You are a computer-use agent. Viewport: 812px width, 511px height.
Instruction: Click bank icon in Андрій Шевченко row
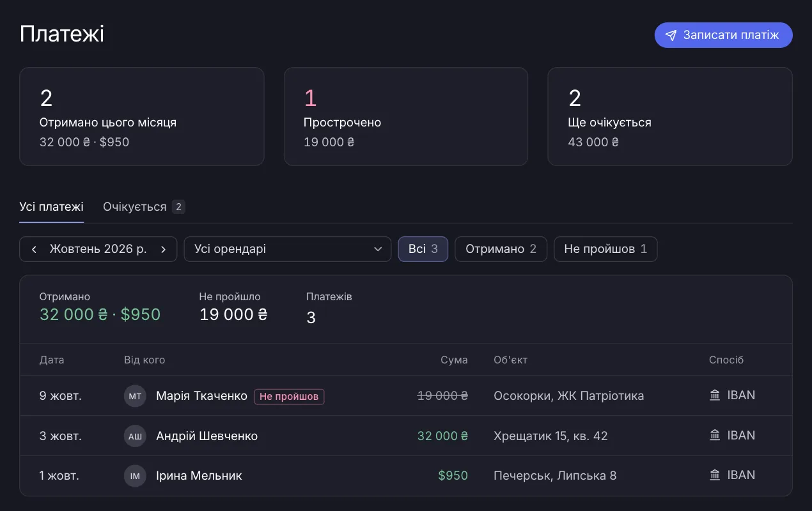tap(715, 436)
